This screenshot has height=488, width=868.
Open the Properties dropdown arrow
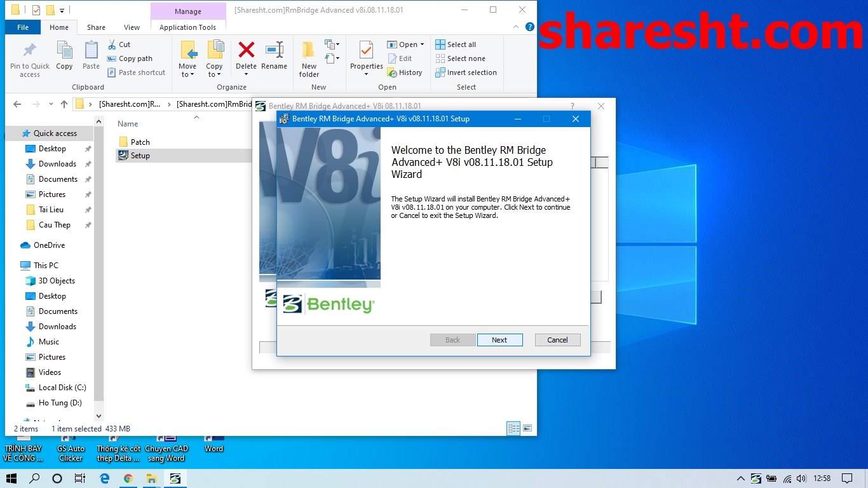366,74
